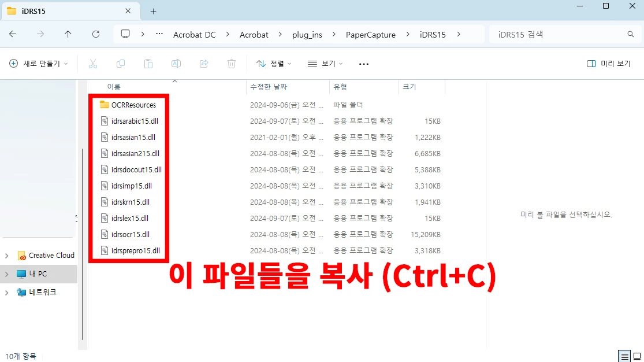The height and width of the screenshot is (362, 644).
Task: Click the Share icon in toolbar
Action: (x=204, y=64)
